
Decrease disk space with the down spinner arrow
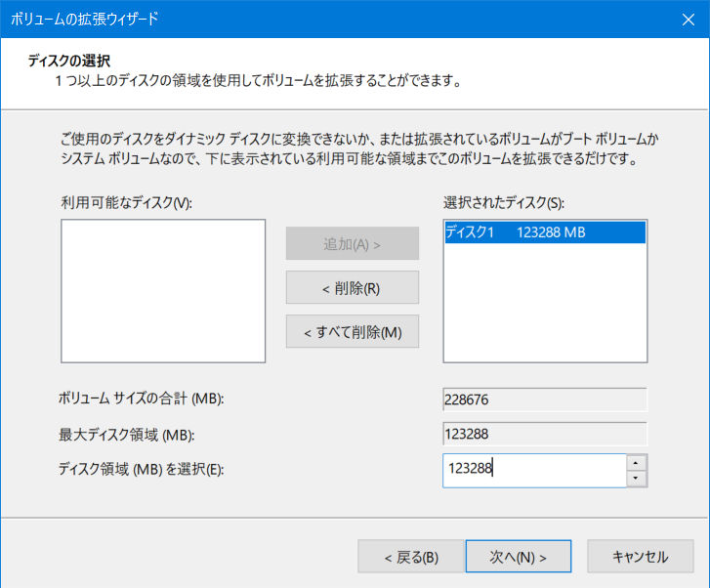[x=637, y=479]
